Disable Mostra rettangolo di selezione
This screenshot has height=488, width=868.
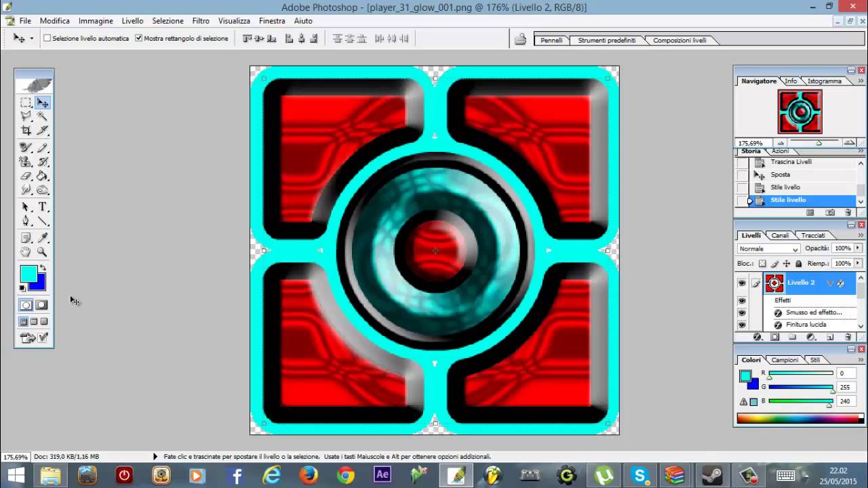139,38
